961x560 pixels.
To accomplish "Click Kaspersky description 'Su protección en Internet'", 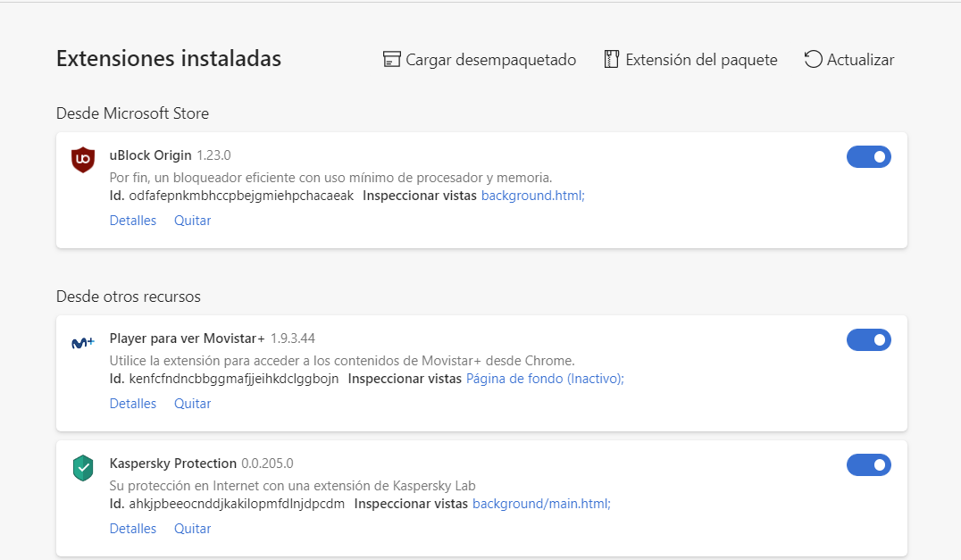I will click(292, 486).
